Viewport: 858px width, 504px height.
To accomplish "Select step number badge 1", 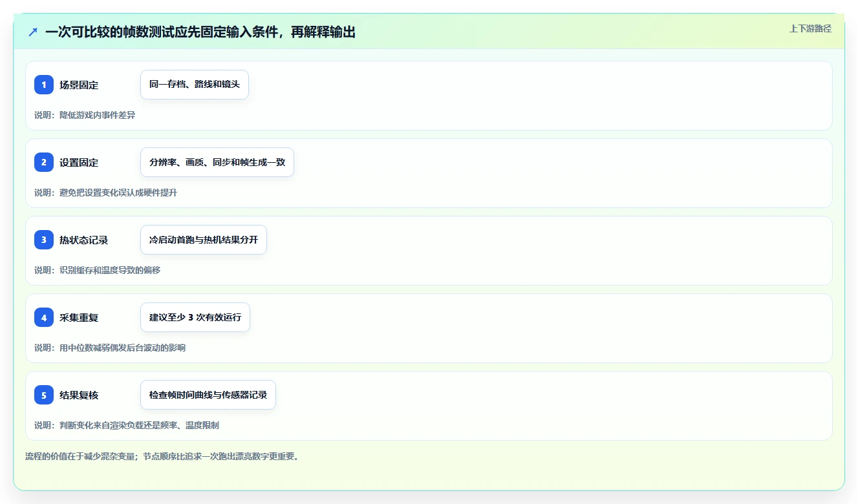I will coord(44,85).
